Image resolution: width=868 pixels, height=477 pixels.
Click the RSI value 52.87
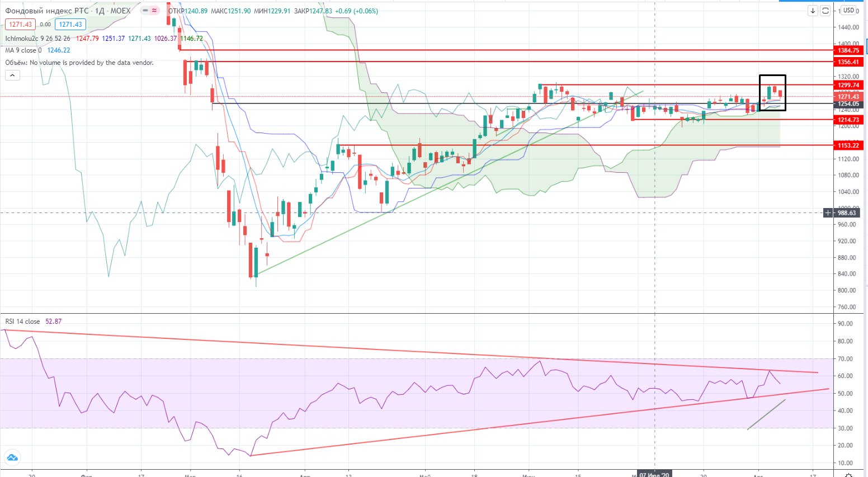(54, 322)
